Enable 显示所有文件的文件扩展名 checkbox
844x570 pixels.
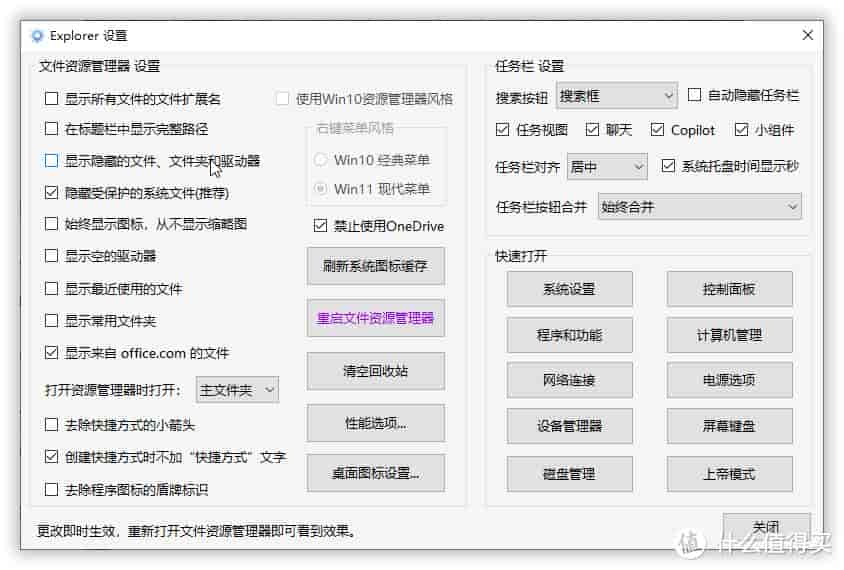point(51,98)
